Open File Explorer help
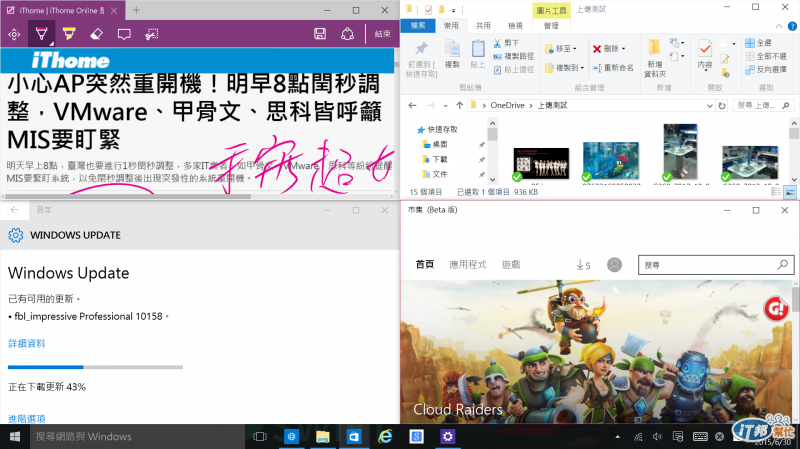 [792, 26]
